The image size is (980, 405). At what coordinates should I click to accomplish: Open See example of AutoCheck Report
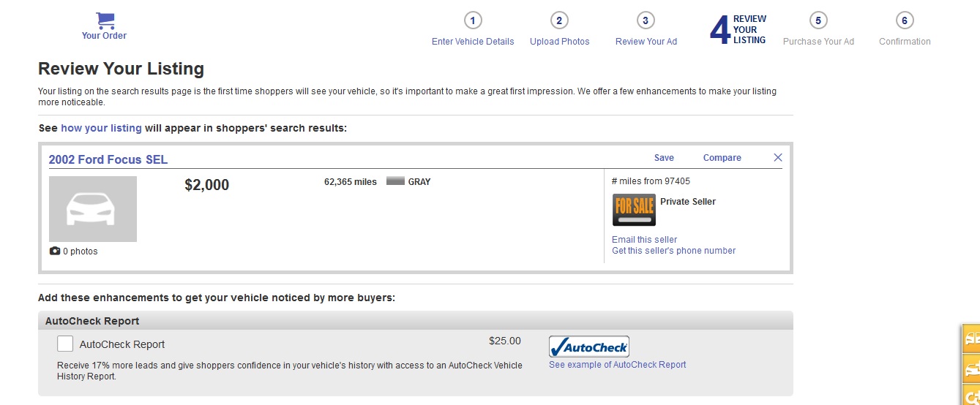pos(618,365)
